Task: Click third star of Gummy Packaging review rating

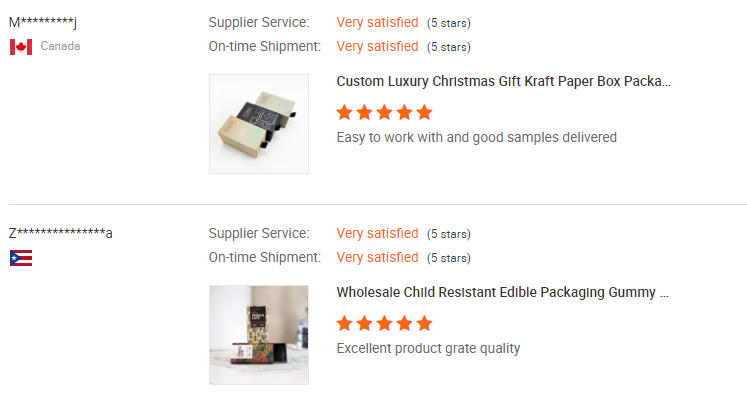Action: (384, 324)
